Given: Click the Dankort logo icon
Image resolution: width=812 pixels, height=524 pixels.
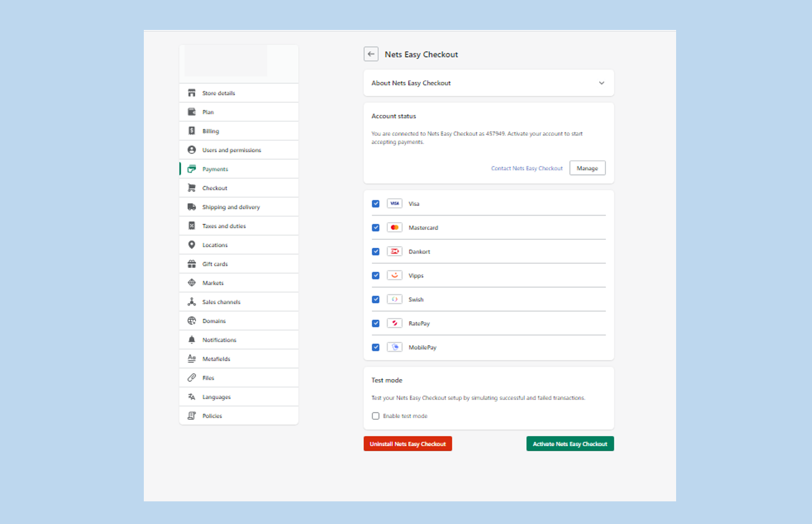Looking at the screenshot, I should coord(395,251).
